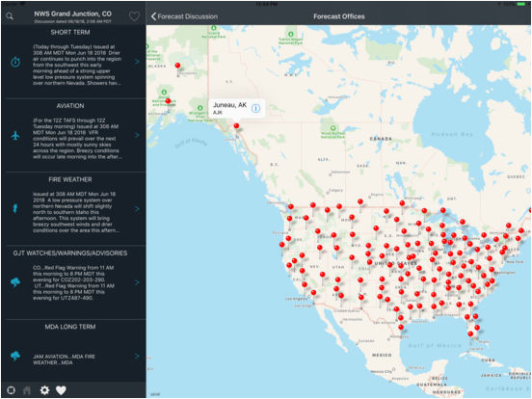Select the Fire Weather flame icon

(15, 208)
